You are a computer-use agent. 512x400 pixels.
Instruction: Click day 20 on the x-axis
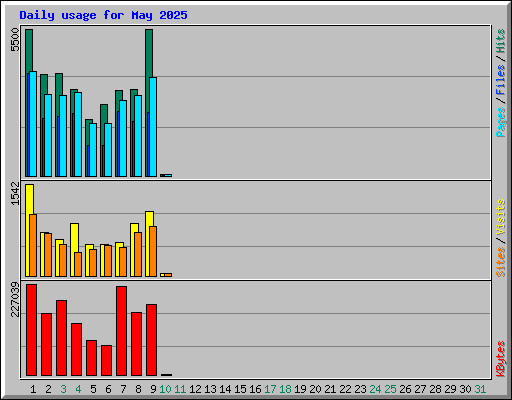[x=315, y=389]
